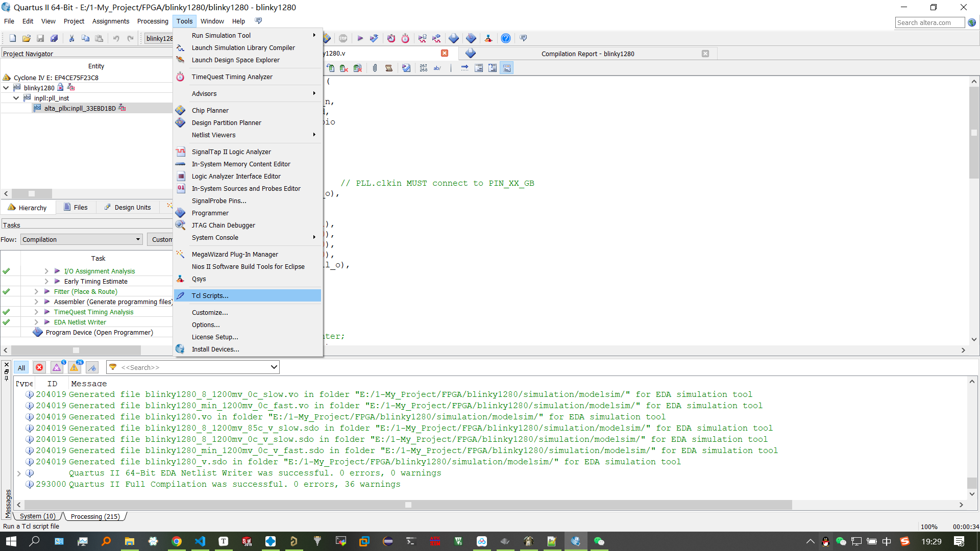Open Program Device (Open Programmer) task

coord(99,332)
